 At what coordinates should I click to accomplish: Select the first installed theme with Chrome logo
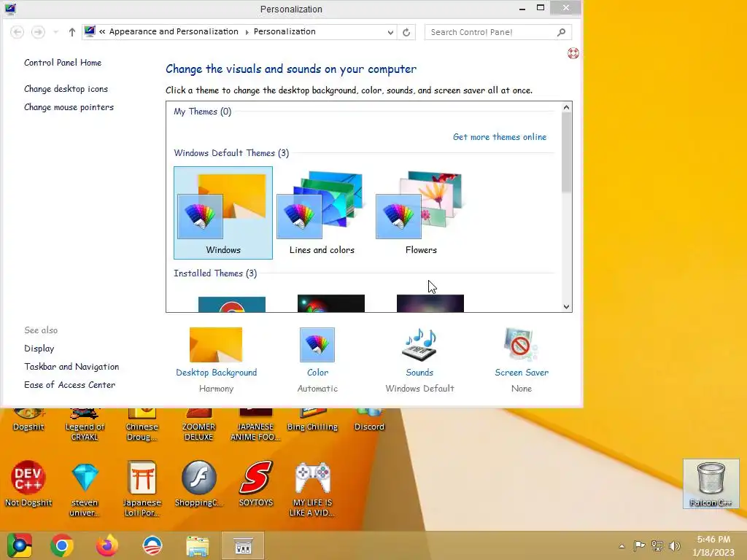(x=231, y=304)
